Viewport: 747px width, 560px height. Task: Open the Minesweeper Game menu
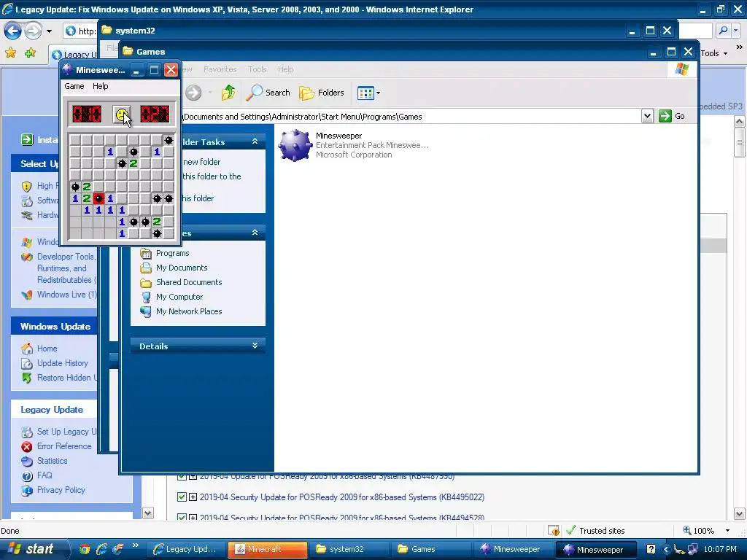(x=74, y=86)
